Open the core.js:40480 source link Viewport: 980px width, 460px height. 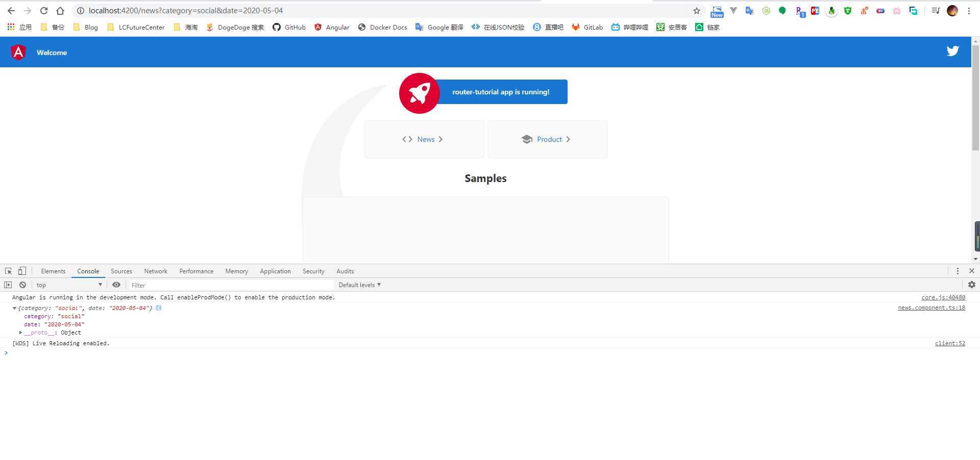pyautogui.click(x=943, y=297)
